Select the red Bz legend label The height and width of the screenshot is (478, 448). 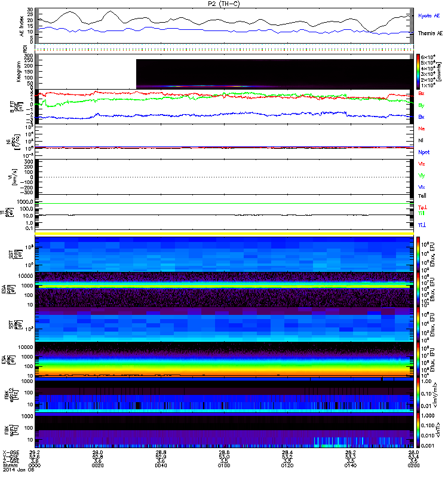click(x=421, y=93)
